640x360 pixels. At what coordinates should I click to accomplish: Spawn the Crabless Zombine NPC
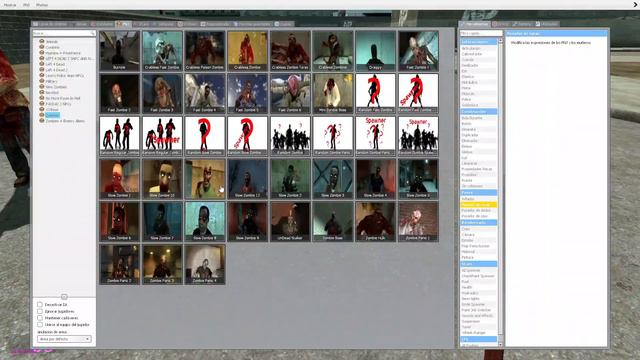point(333,51)
